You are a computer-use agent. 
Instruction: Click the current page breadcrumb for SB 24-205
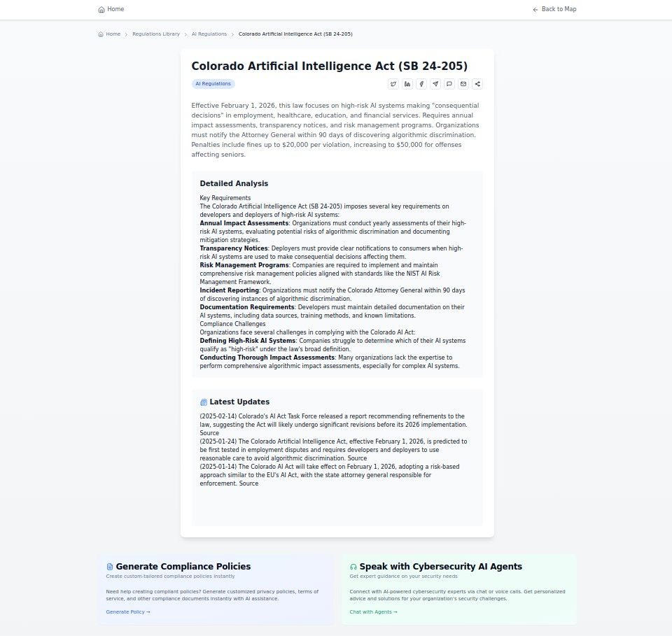(x=295, y=34)
